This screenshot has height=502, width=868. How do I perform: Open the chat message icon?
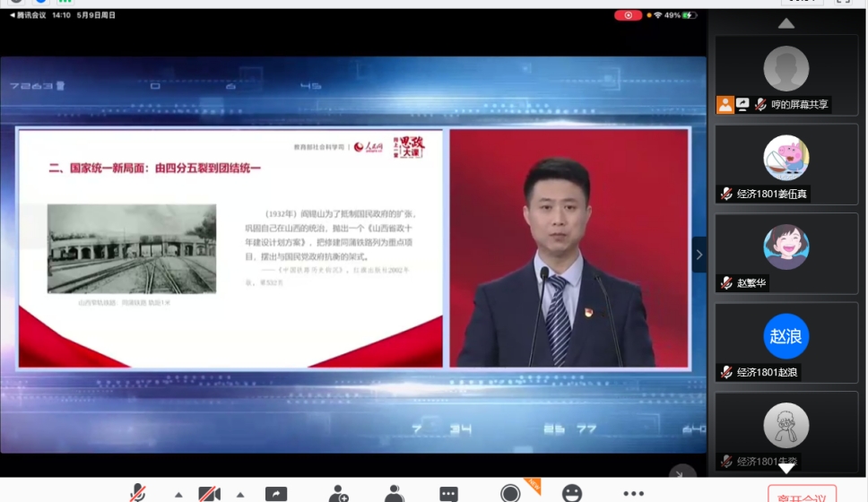click(x=448, y=493)
